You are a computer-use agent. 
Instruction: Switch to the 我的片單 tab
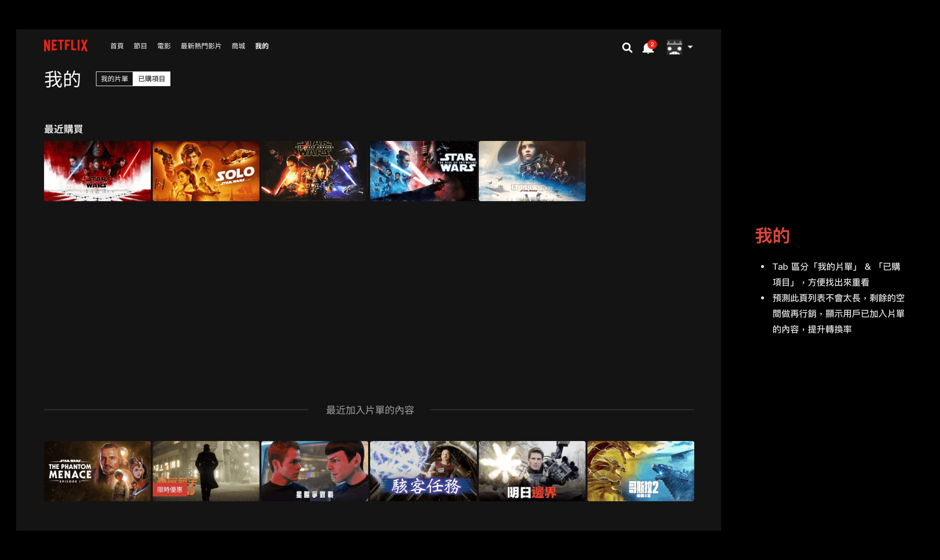[114, 79]
